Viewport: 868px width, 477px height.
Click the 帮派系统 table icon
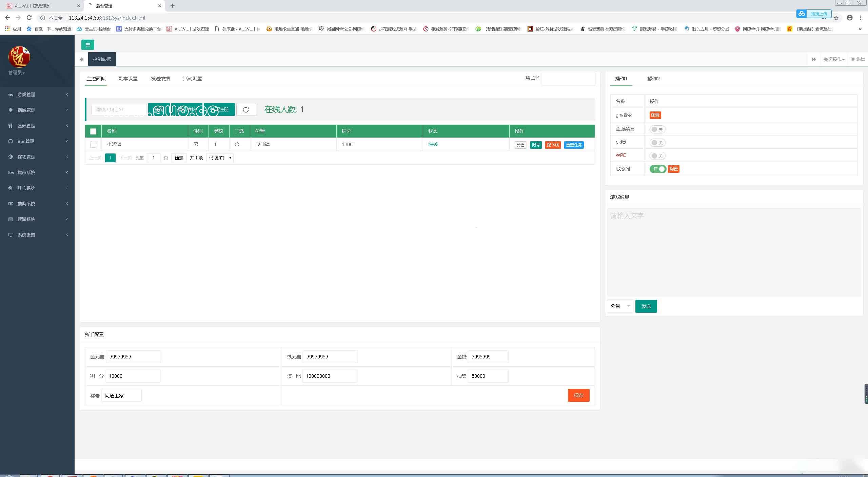11,220
